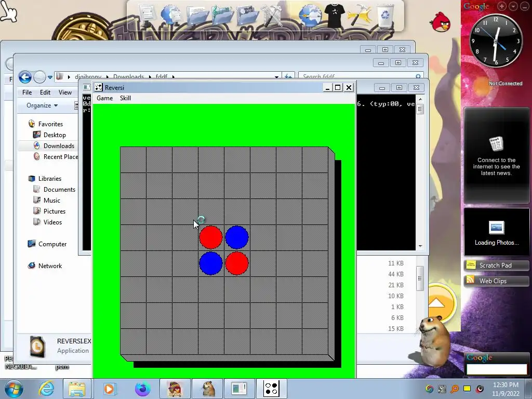Click the upper-left red Reversi piece
Viewport: 532px width, 399px height.
coord(211,237)
